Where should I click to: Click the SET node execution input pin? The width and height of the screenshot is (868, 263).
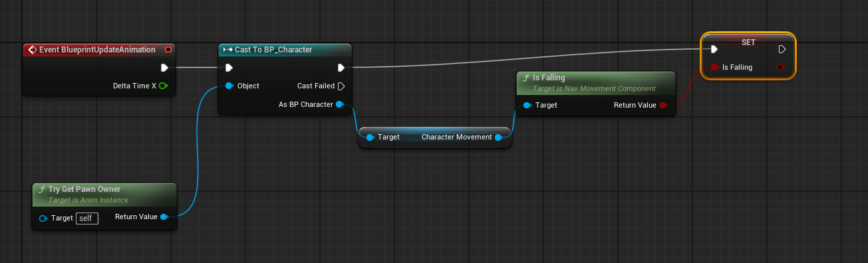(713, 48)
